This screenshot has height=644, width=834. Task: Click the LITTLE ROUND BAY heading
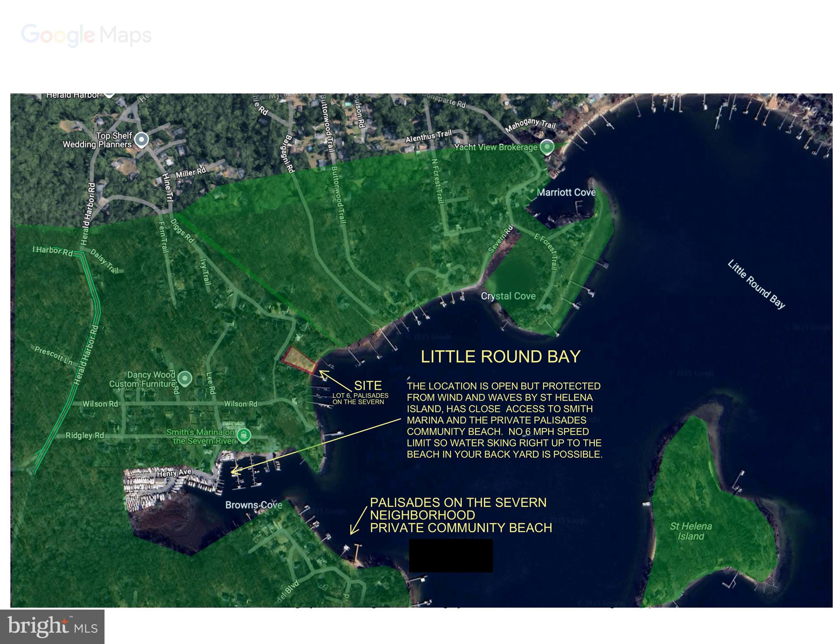[500, 357]
